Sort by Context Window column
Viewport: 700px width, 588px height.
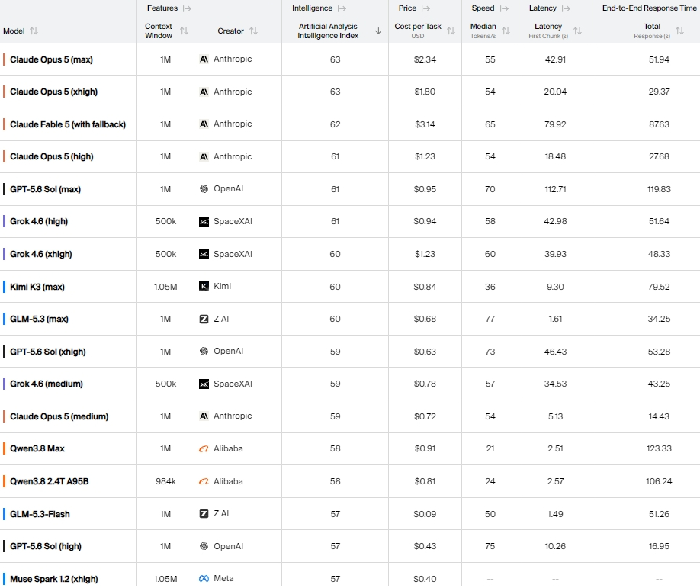(x=184, y=31)
